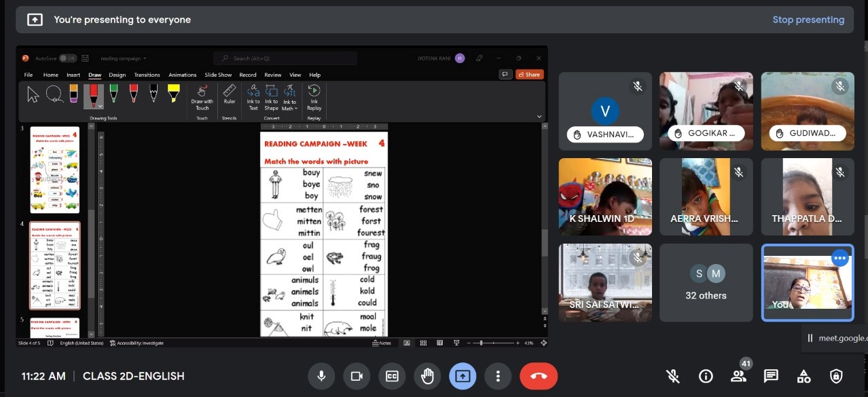Pick the eraser tool in Drawing Tools
This screenshot has width=868, height=397.
click(73, 94)
